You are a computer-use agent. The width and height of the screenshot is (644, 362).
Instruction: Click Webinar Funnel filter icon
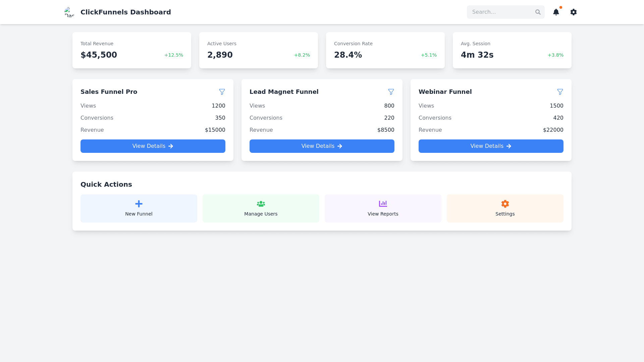point(560,92)
